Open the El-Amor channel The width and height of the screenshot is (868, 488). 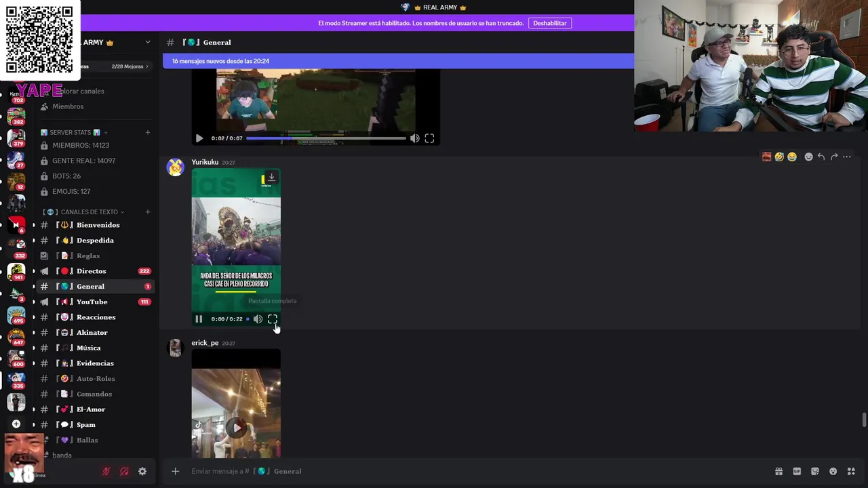pyautogui.click(x=95, y=409)
